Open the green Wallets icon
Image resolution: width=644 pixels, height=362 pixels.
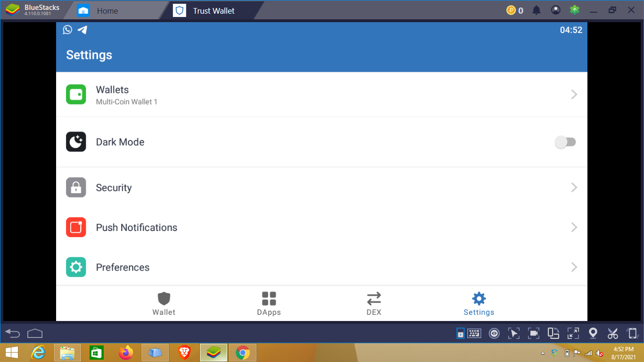76,94
